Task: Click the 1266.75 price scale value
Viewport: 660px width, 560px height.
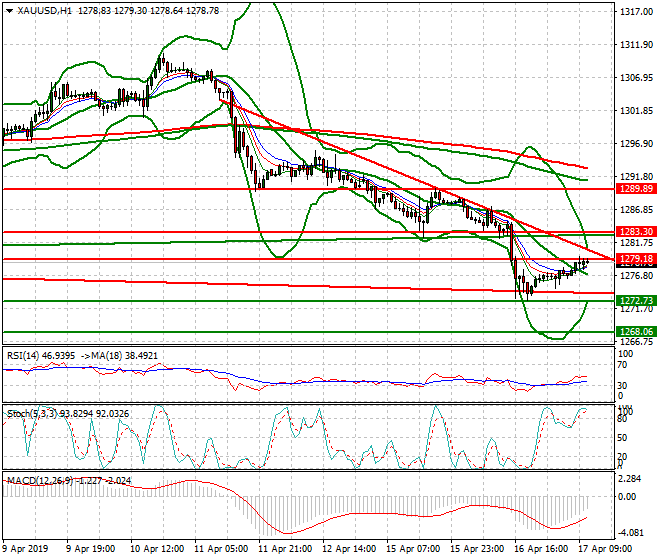Action: click(x=637, y=341)
